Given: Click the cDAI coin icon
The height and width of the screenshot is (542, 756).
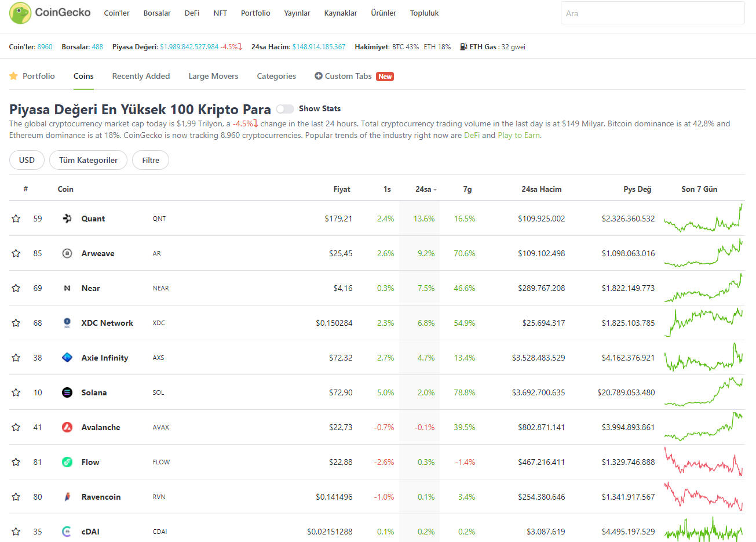Looking at the screenshot, I should point(67,532).
